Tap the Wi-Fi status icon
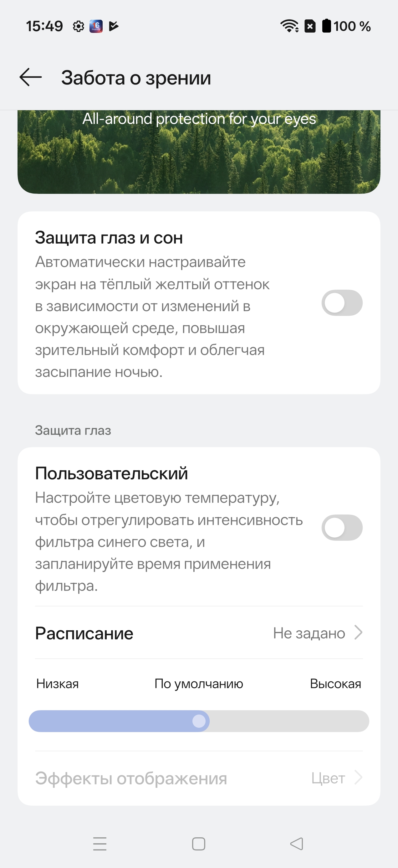The height and width of the screenshot is (868, 398). (289, 26)
